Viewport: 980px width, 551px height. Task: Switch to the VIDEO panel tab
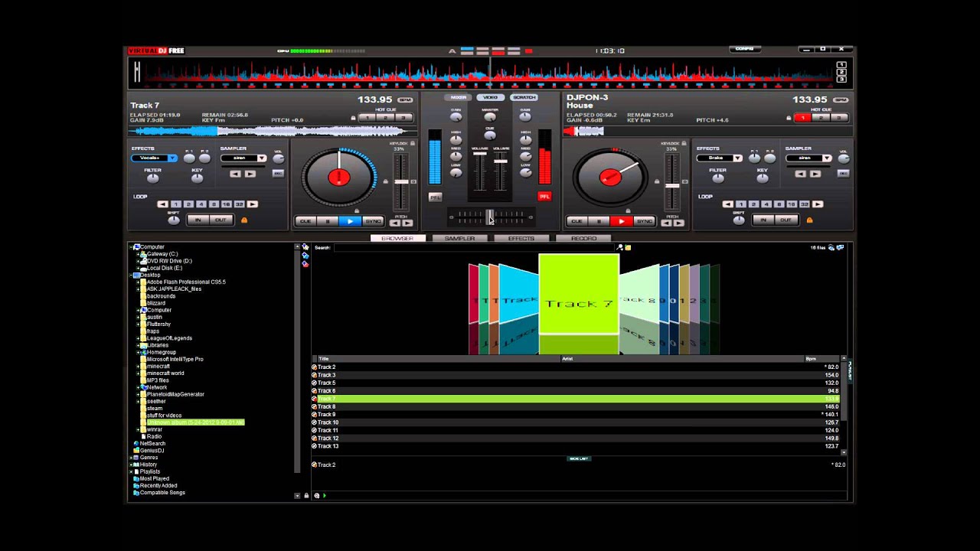tap(491, 97)
